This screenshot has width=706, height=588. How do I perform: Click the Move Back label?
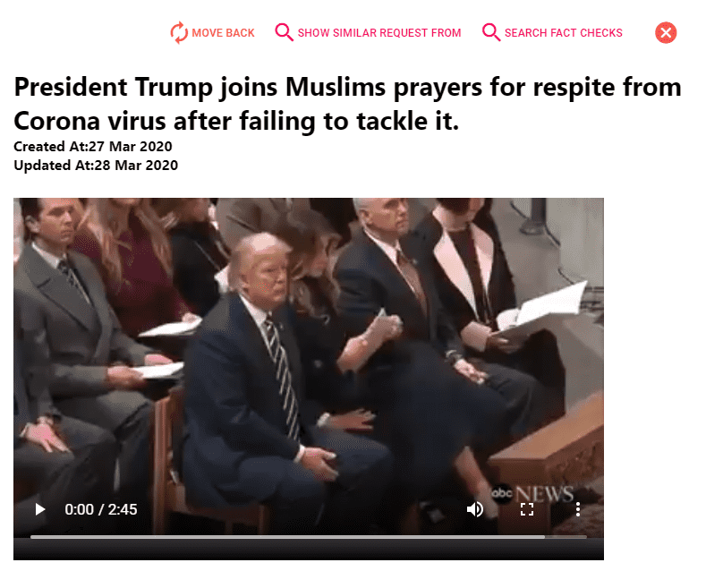click(223, 33)
